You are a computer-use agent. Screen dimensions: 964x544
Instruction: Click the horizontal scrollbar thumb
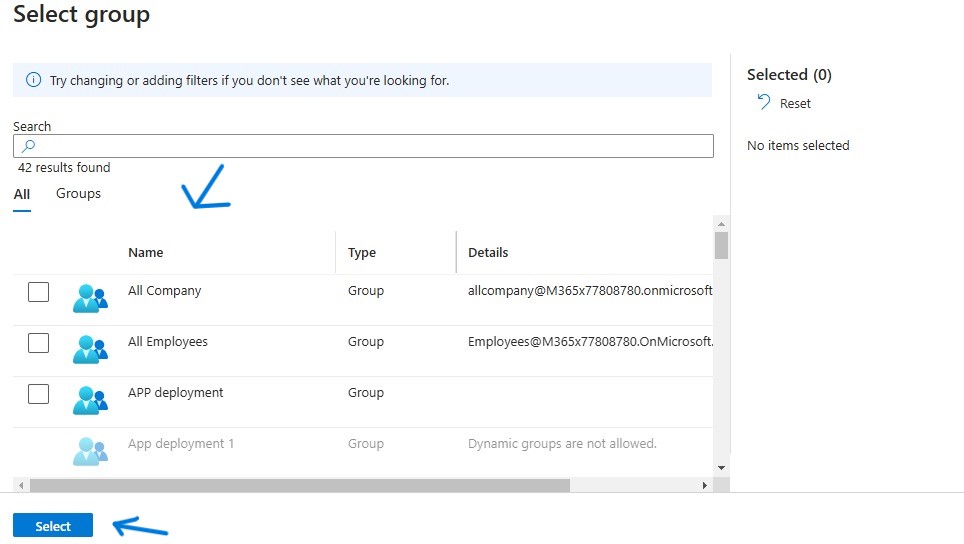pyautogui.click(x=300, y=485)
